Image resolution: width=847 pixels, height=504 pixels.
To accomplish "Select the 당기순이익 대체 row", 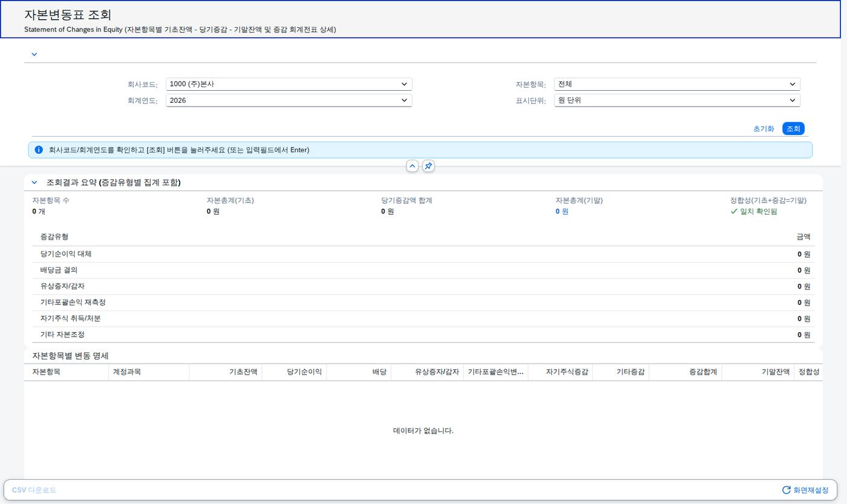I will tap(423, 254).
